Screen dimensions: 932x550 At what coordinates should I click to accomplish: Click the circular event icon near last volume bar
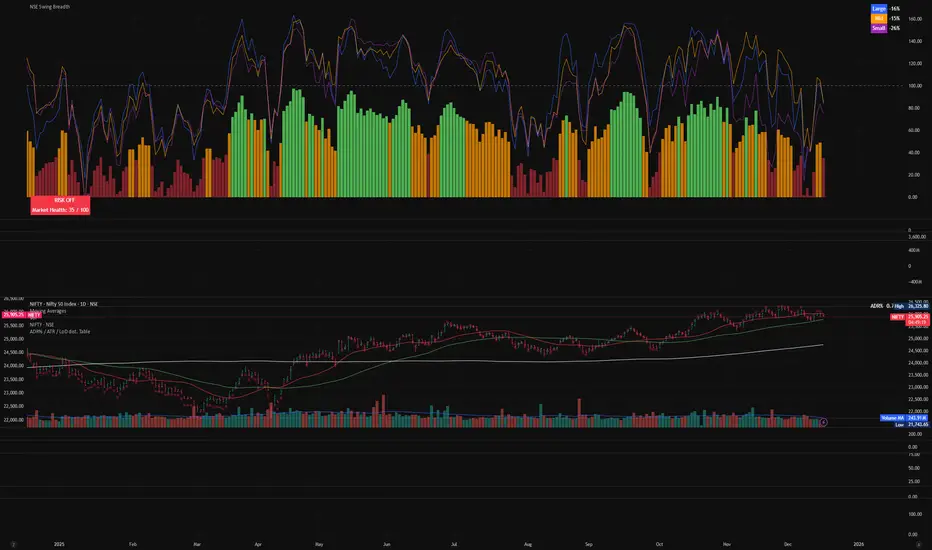823,422
